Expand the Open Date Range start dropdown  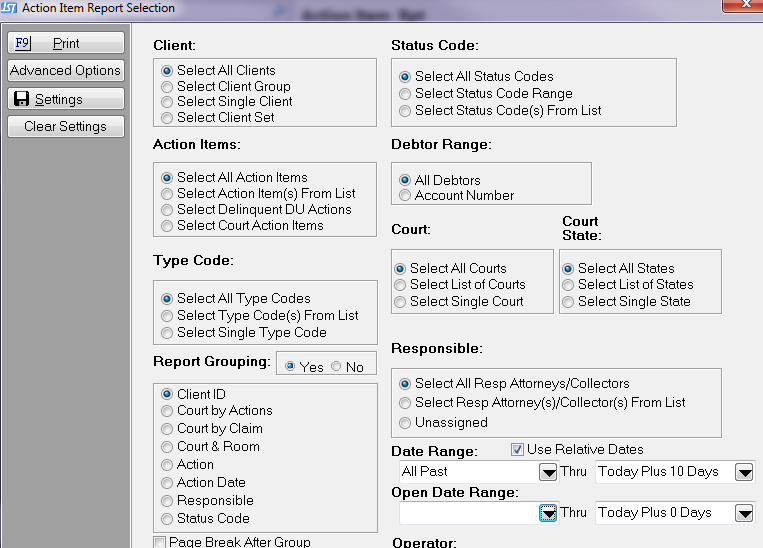(x=548, y=513)
